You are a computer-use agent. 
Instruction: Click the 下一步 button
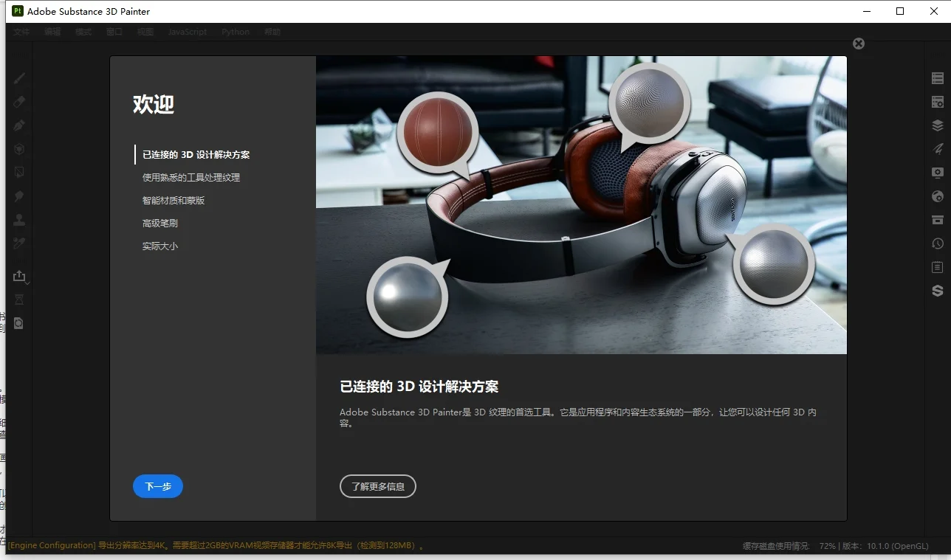(x=157, y=486)
